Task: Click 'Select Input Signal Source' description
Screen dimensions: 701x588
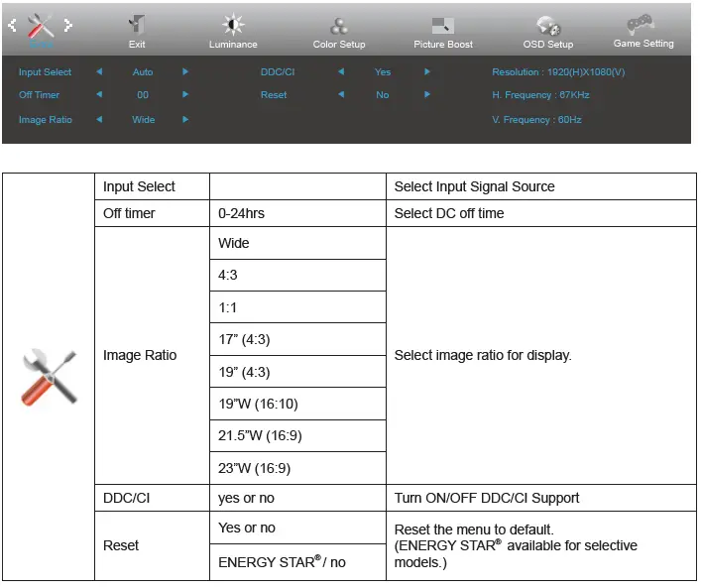Action: pos(474,186)
